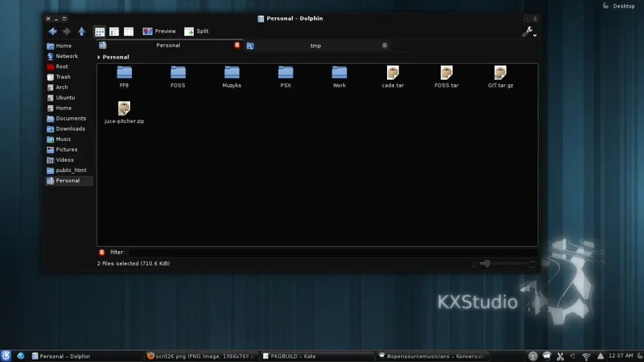Go up to the parent folder
644x362 pixels.
click(x=82, y=32)
